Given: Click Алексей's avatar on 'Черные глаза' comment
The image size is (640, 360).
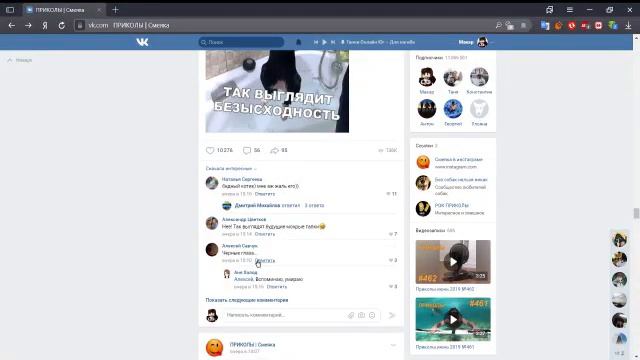Looking at the screenshot, I should click(212, 249).
